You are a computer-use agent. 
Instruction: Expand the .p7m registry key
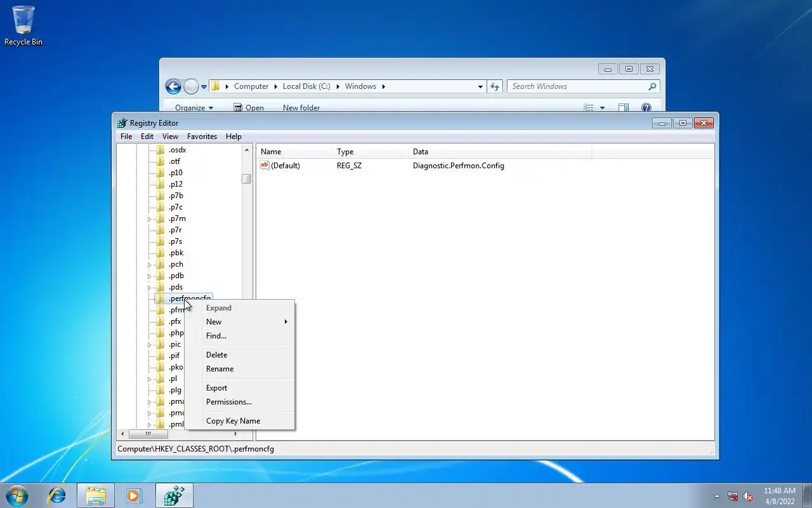pos(150,219)
